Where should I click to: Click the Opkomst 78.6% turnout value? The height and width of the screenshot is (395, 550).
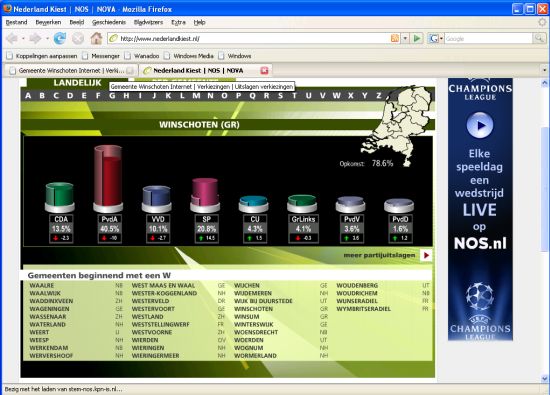tap(382, 163)
